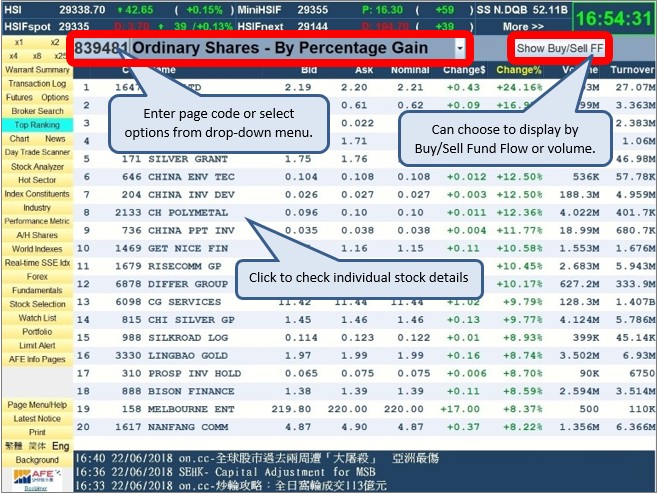Click the Nominal column header
658x494 pixels.
tap(410, 70)
